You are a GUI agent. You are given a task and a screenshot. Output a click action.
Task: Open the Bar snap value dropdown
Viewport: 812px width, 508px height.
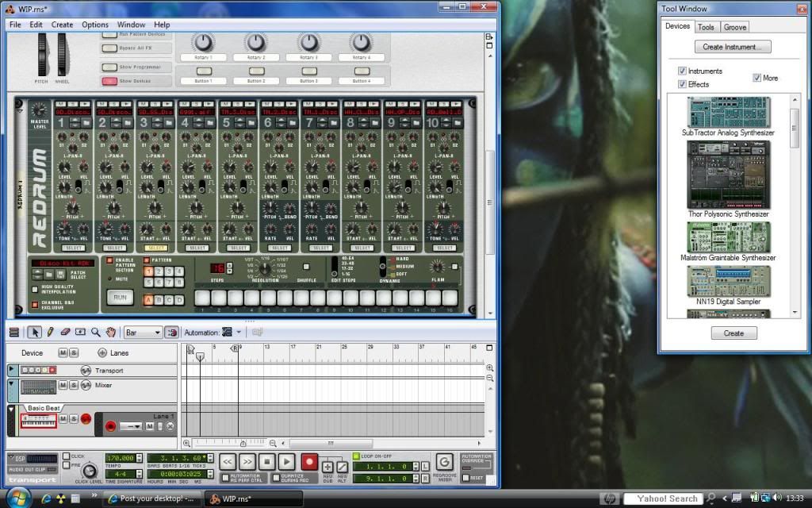pos(143,333)
